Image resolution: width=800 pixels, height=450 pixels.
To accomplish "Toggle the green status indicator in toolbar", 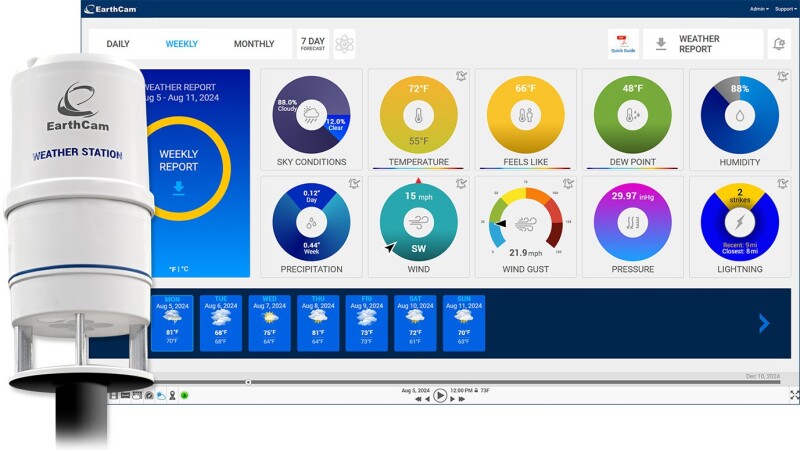I will coord(184,396).
